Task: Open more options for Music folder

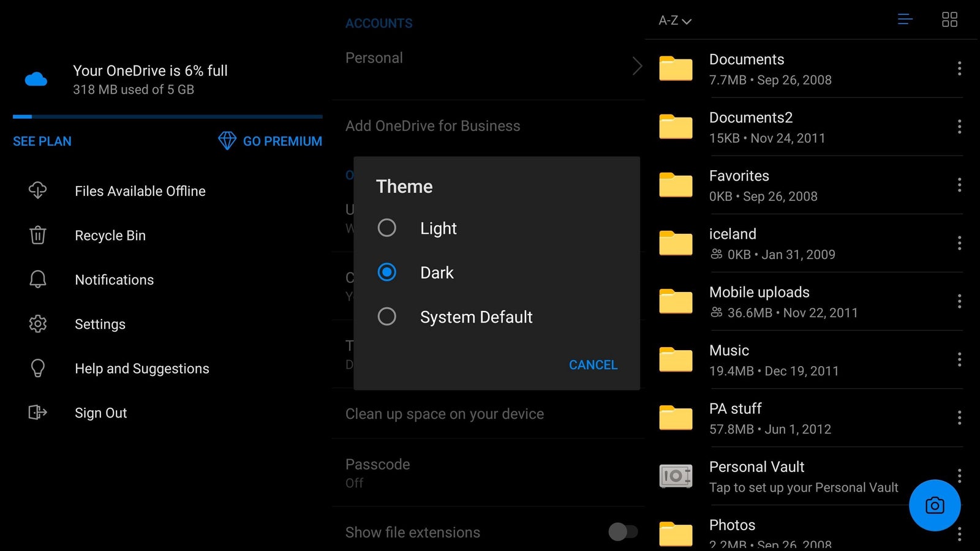Action: (x=959, y=359)
